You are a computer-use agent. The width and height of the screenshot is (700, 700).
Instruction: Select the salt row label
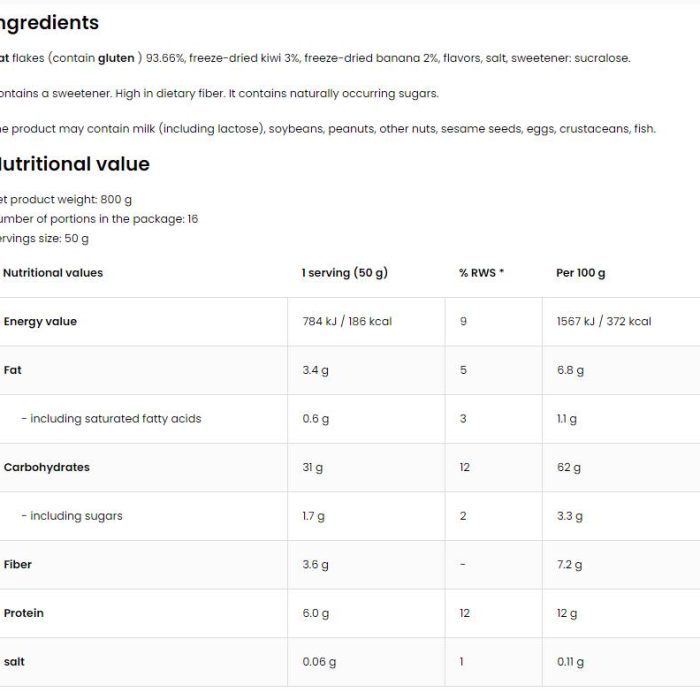(14, 662)
